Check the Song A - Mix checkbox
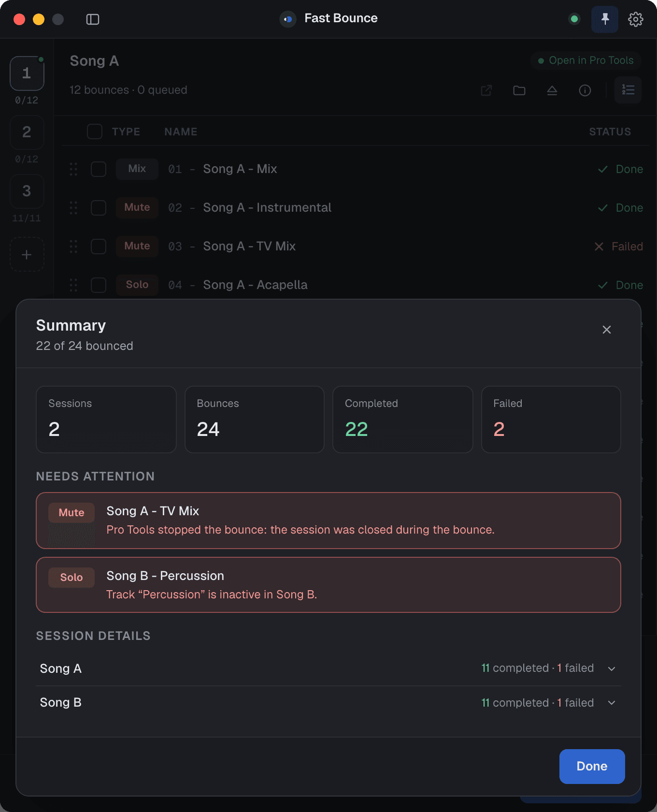Image resolution: width=657 pixels, height=812 pixels. pyautogui.click(x=99, y=169)
